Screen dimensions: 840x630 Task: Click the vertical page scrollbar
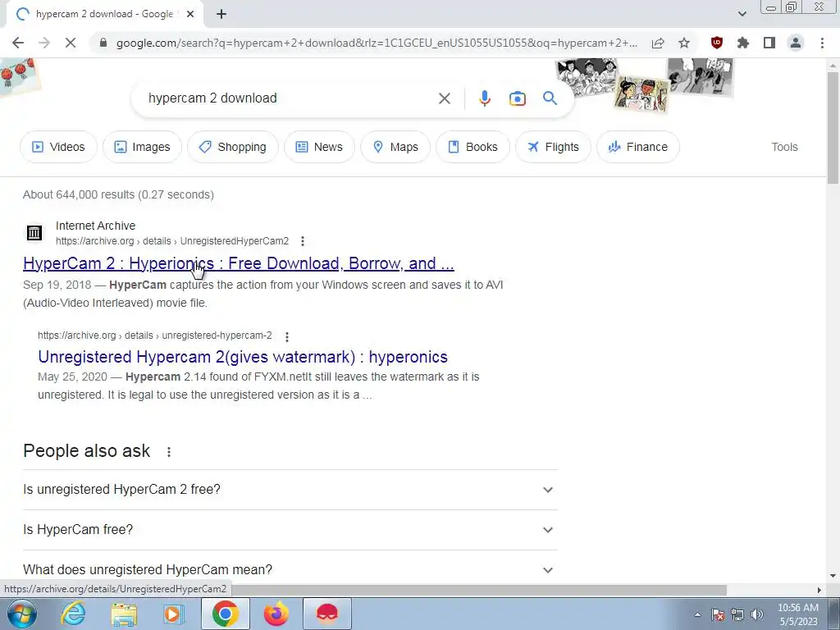point(833,128)
